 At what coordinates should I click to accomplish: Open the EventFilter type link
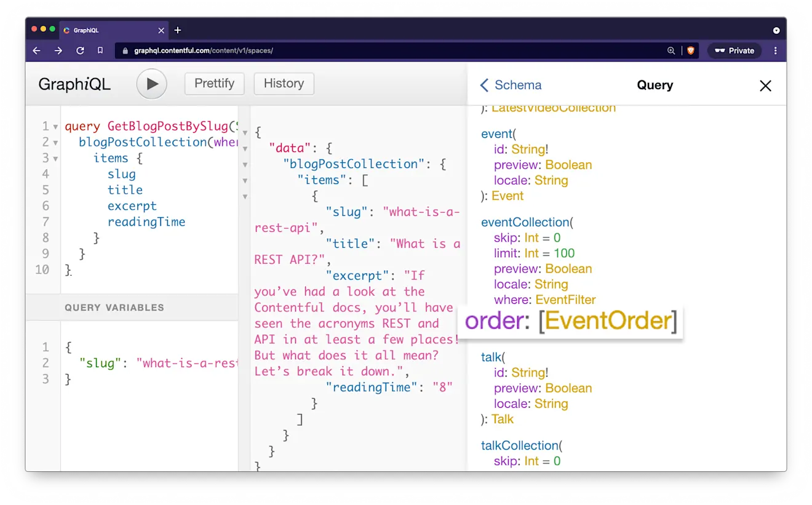click(x=565, y=300)
